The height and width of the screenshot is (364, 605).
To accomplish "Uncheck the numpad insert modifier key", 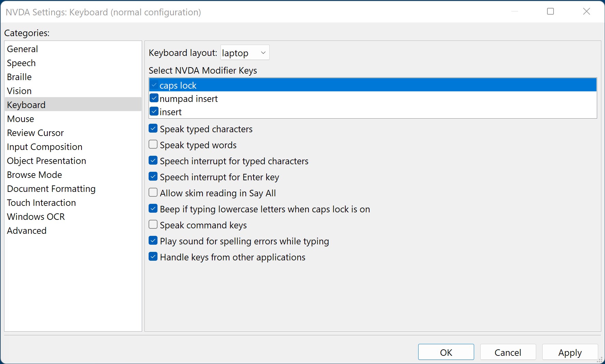I will tap(154, 98).
